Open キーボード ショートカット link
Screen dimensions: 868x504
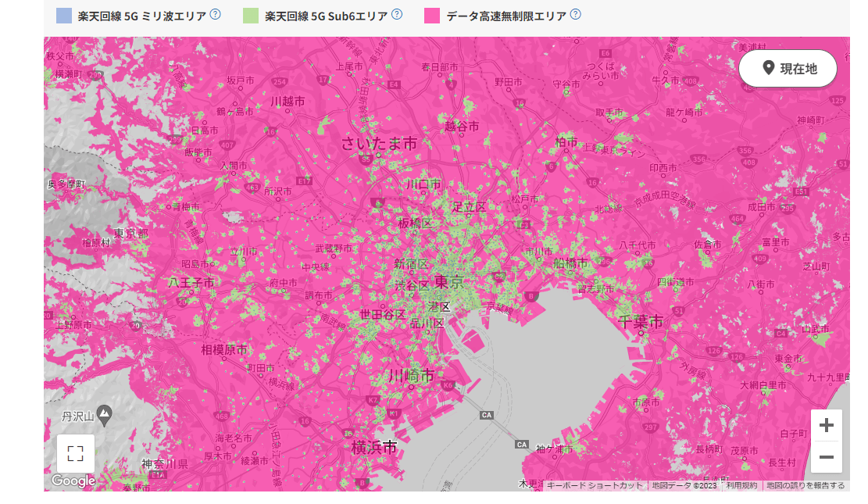click(x=595, y=485)
